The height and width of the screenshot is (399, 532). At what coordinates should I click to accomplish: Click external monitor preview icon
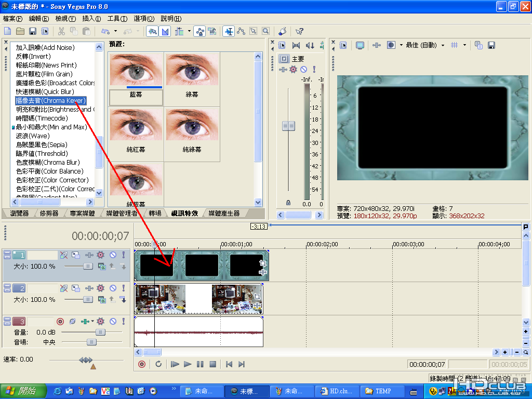point(360,45)
